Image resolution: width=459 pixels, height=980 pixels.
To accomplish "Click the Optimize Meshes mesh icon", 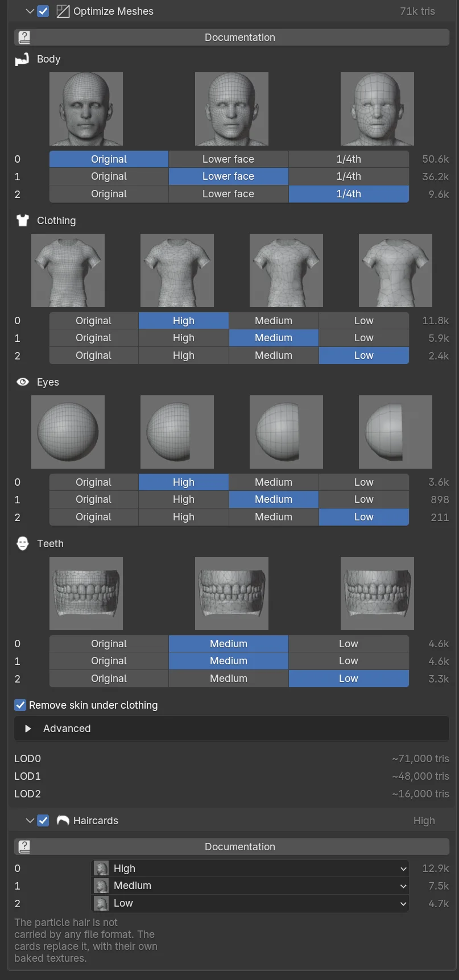I will tap(63, 11).
